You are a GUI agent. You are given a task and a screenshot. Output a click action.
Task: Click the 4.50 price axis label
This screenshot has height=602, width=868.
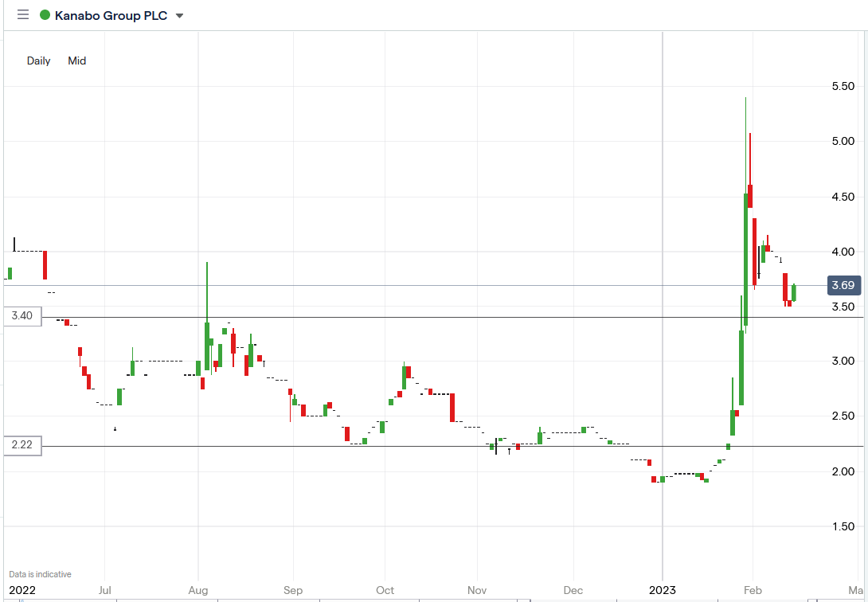click(843, 197)
